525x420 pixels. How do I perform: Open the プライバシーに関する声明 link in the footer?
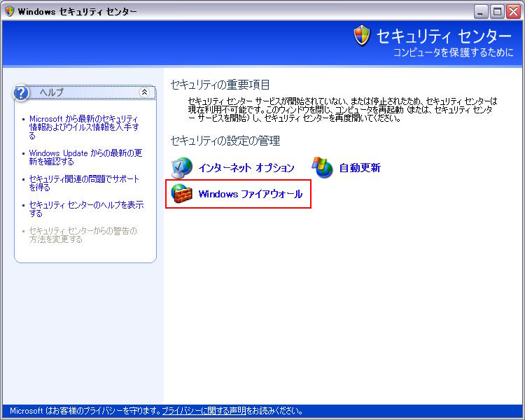(x=204, y=411)
